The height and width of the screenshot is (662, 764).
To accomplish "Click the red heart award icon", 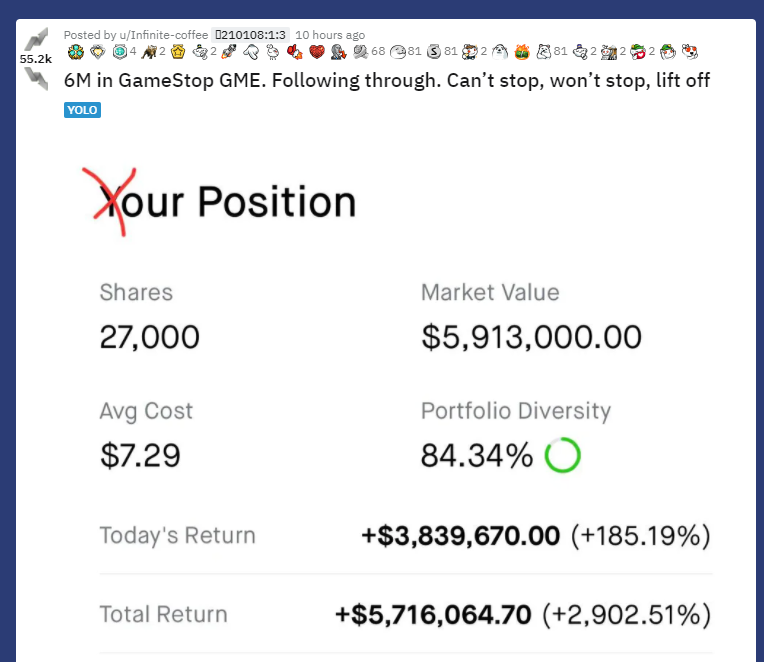I will [x=317, y=51].
